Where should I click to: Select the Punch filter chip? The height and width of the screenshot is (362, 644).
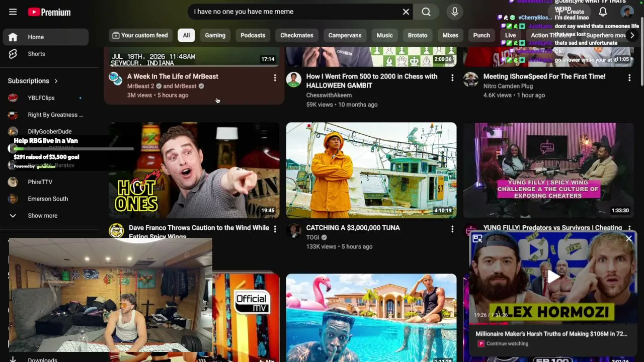481,35
